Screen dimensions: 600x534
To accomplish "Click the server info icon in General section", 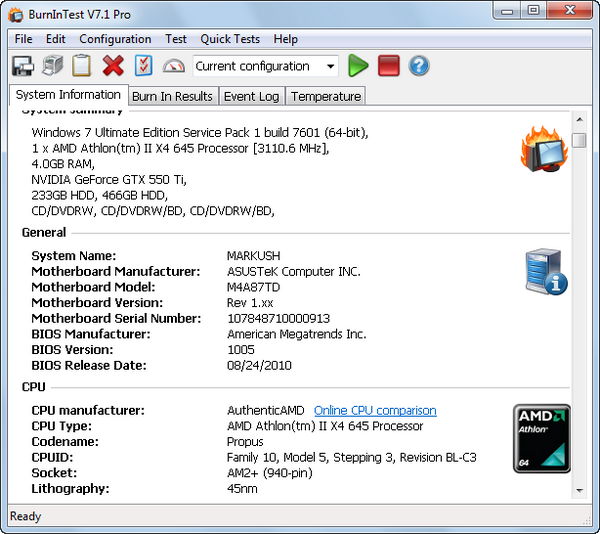I will coord(545,271).
